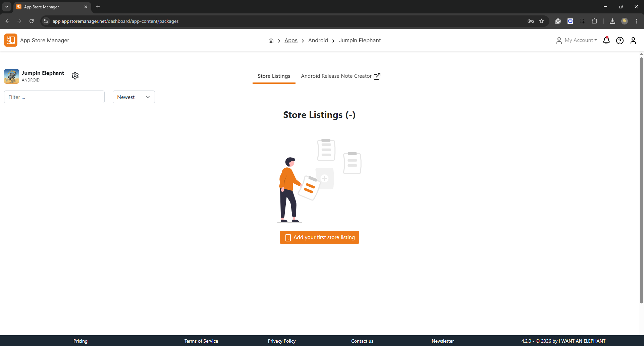Navigate to Apps breadcrumb link
The image size is (644, 346).
click(291, 41)
